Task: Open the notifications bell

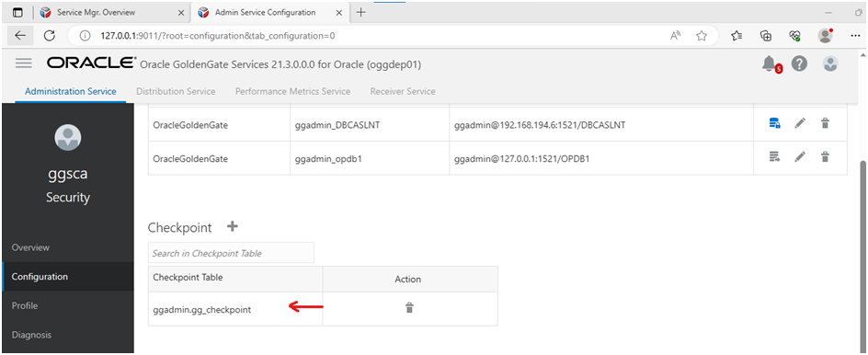Action: click(x=770, y=64)
